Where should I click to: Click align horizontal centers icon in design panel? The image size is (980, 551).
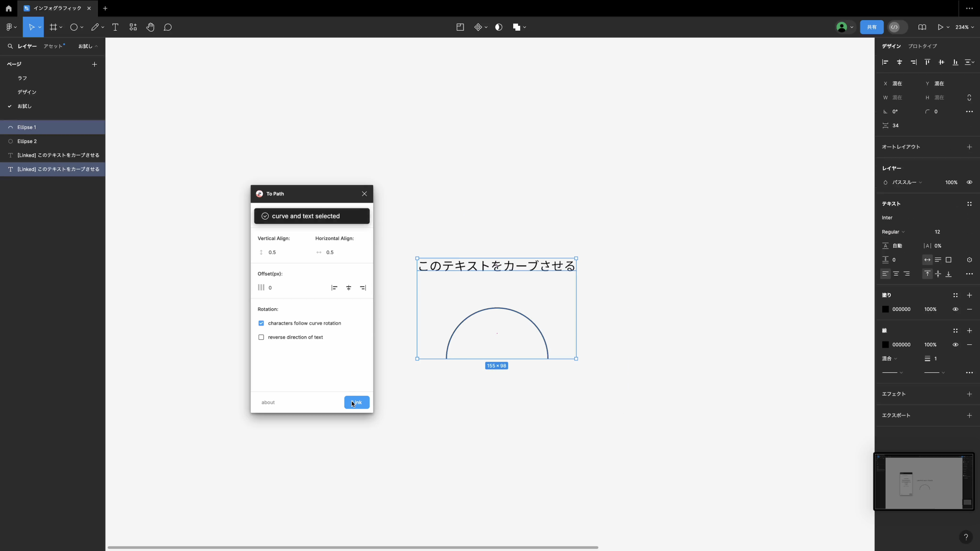point(899,62)
